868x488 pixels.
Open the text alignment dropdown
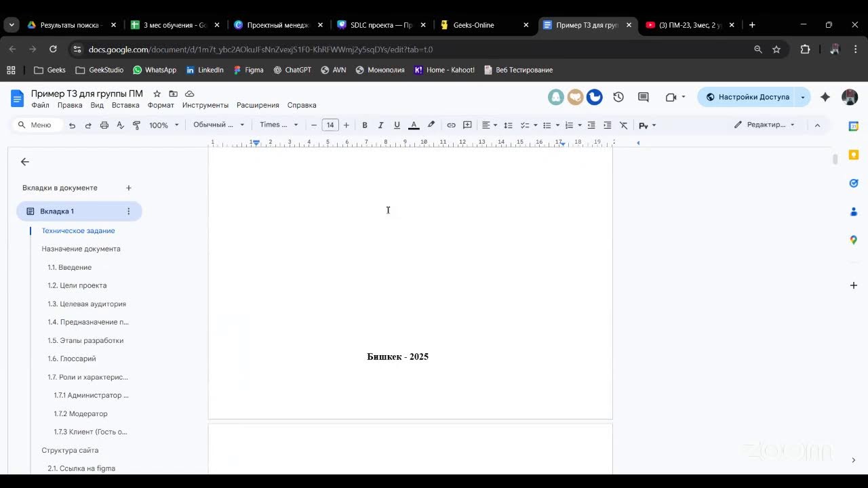click(x=490, y=125)
